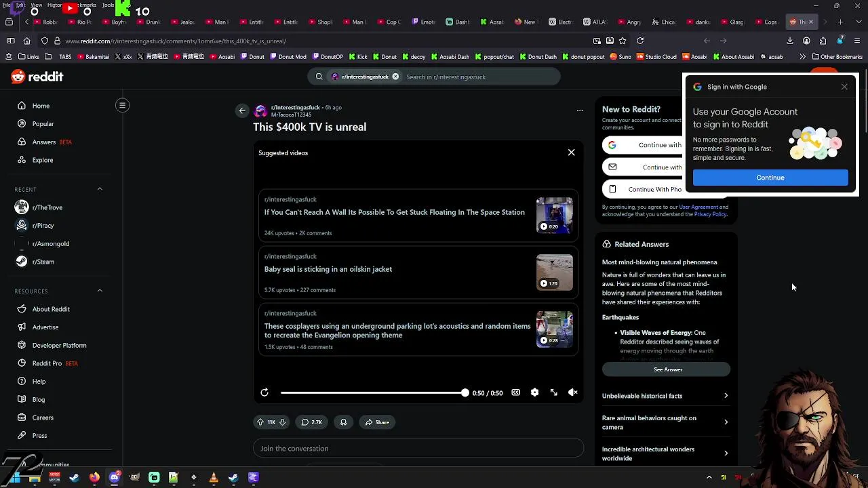Screen dimensions: 868x488
Task: Toggle closed captions on the video
Action: pos(515,392)
